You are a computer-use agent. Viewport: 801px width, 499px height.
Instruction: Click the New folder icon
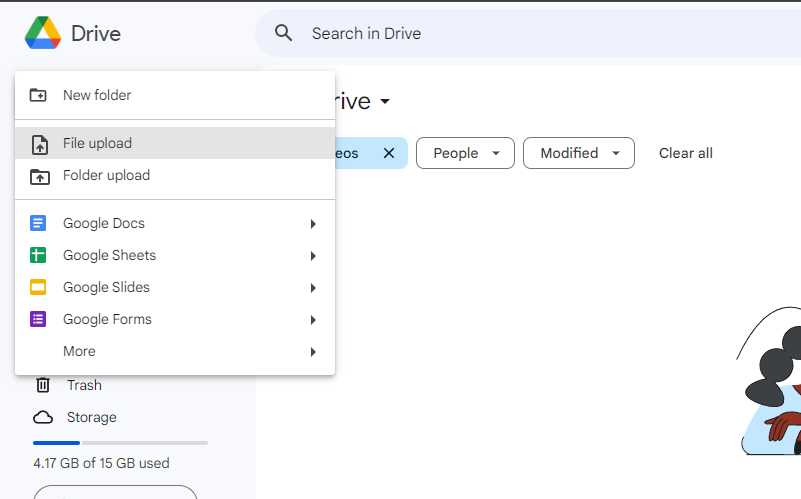(x=38, y=95)
